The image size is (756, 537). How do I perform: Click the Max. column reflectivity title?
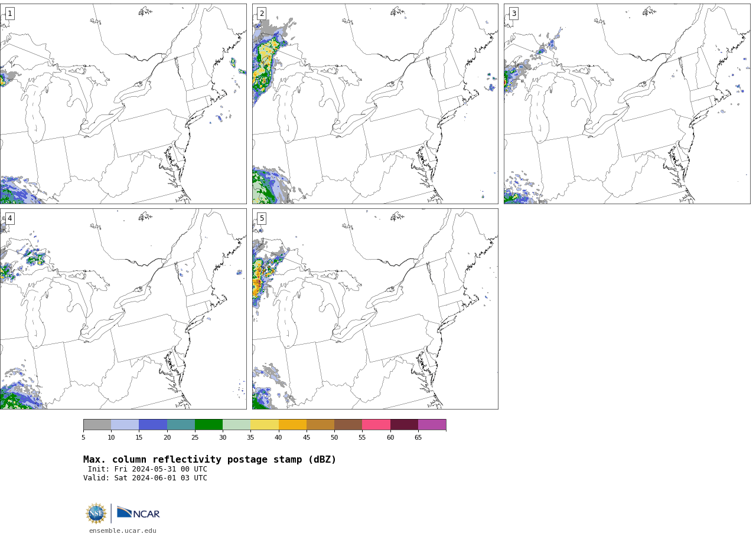click(210, 460)
